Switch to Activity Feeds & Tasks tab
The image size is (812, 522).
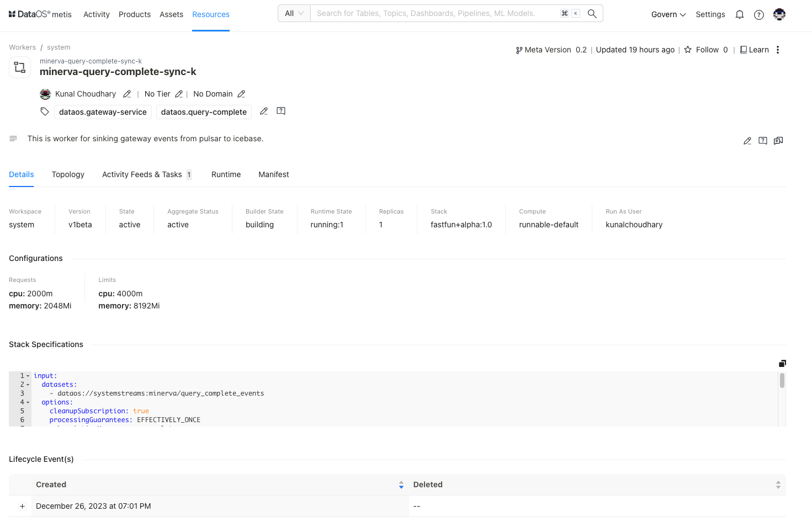tap(147, 174)
